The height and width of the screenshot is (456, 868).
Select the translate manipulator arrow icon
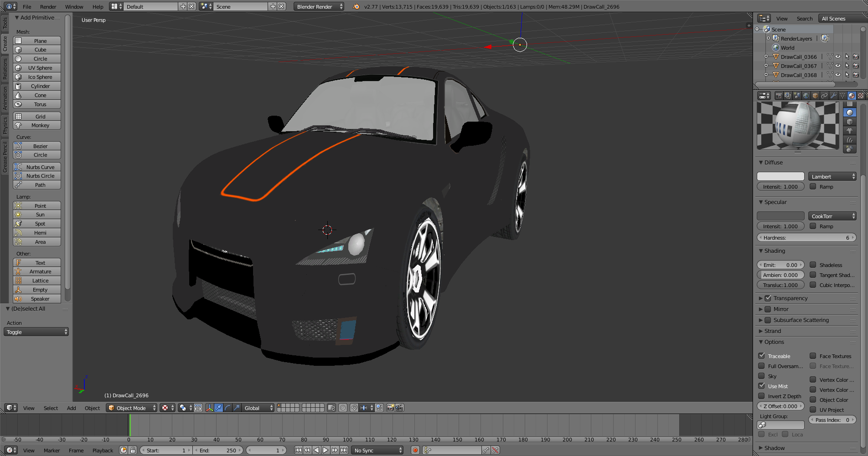218,408
